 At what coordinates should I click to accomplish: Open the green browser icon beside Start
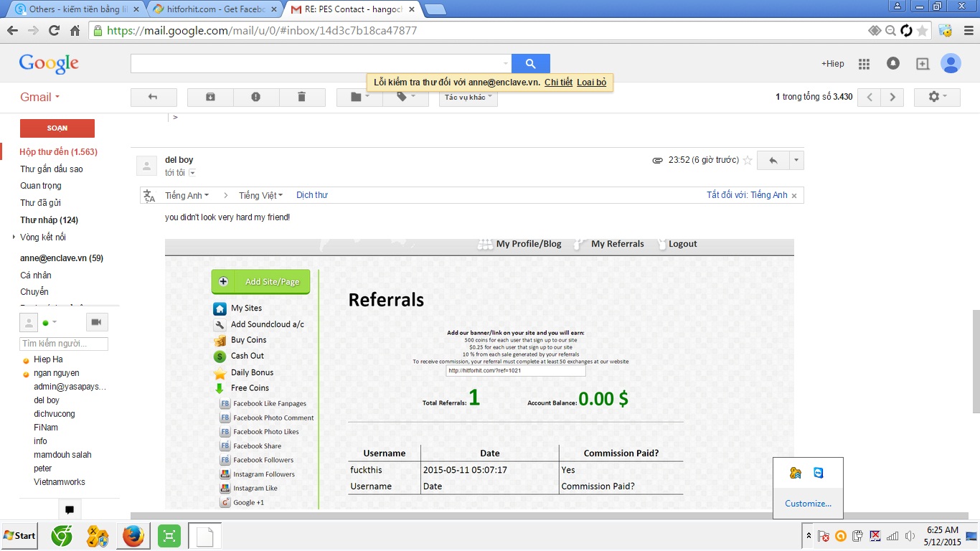(x=61, y=536)
